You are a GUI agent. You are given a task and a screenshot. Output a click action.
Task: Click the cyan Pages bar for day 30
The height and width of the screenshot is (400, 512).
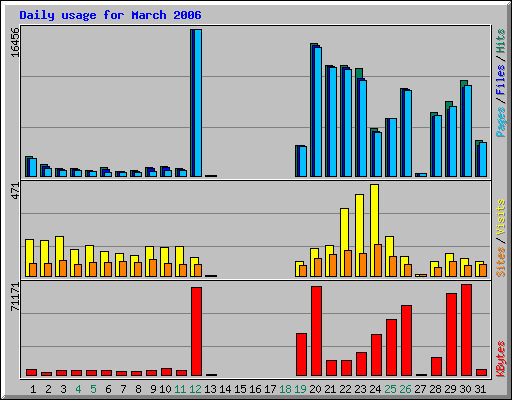468,131
